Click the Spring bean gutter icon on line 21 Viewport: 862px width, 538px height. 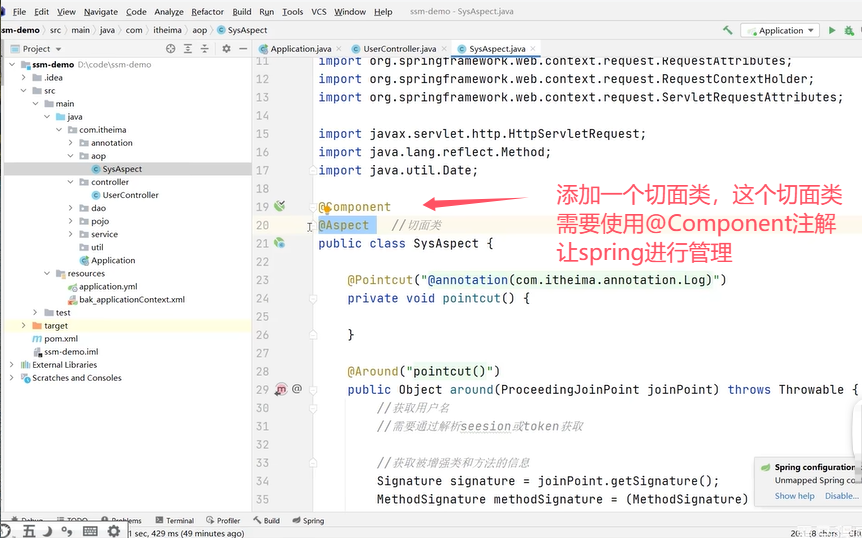click(280, 243)
